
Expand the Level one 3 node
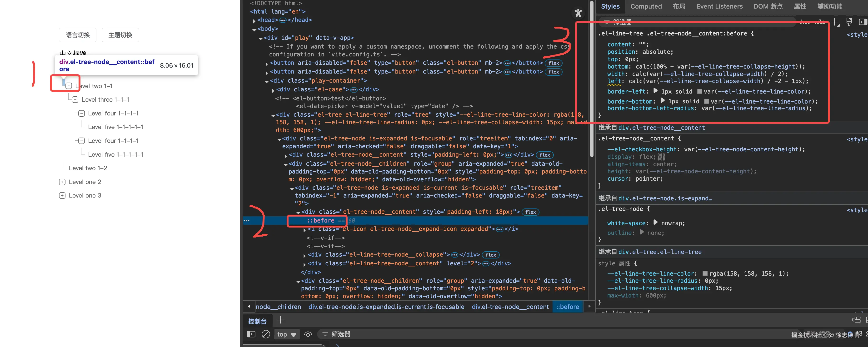62,195
